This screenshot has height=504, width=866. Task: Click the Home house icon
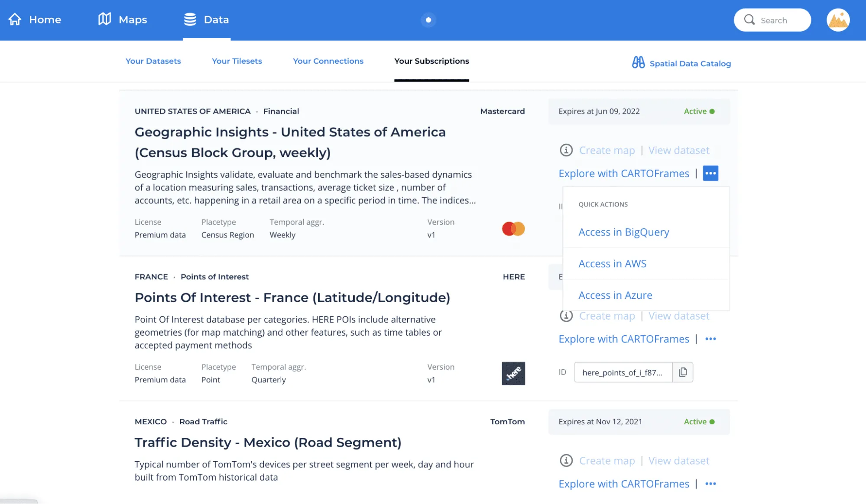tap(15, 19)
